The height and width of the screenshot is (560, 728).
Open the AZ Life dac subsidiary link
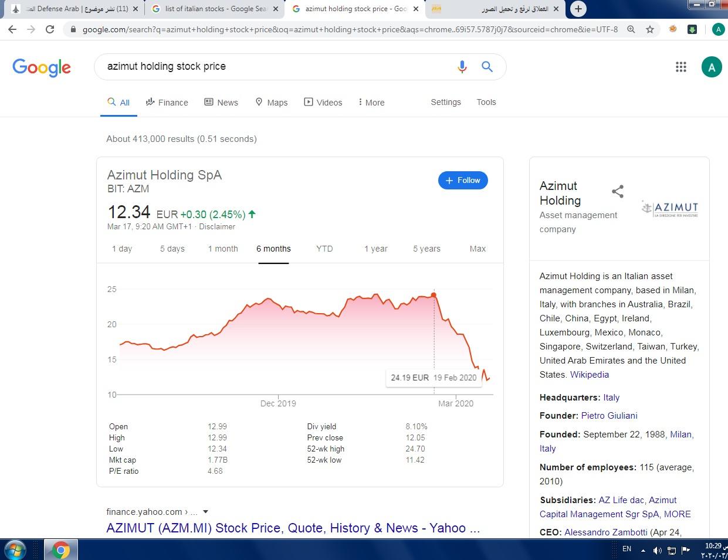[621, 500]
